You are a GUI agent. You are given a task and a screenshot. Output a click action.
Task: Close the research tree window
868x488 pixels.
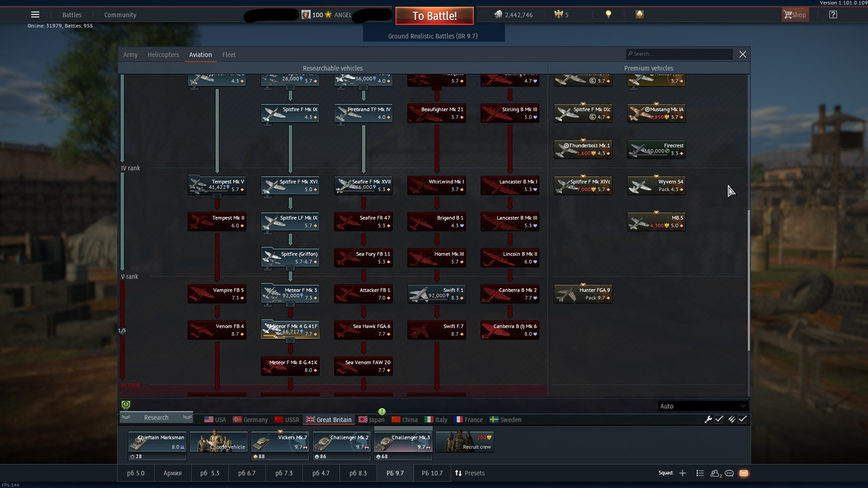[x=743, y=54]
